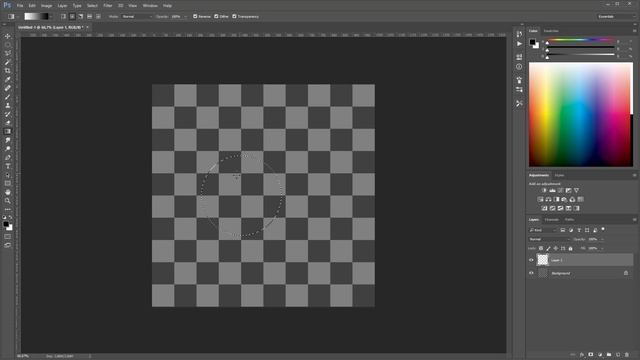Toggle lock image pixels brush icon
This screenshot has width=640, height=360.
(549, 248)
